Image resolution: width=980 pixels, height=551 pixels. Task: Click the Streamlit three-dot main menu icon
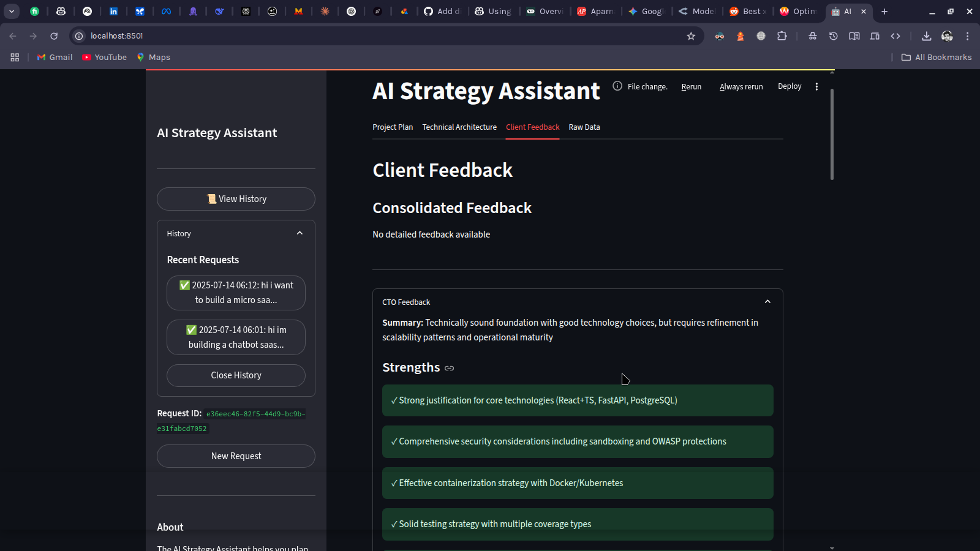(x=816, y=87)
